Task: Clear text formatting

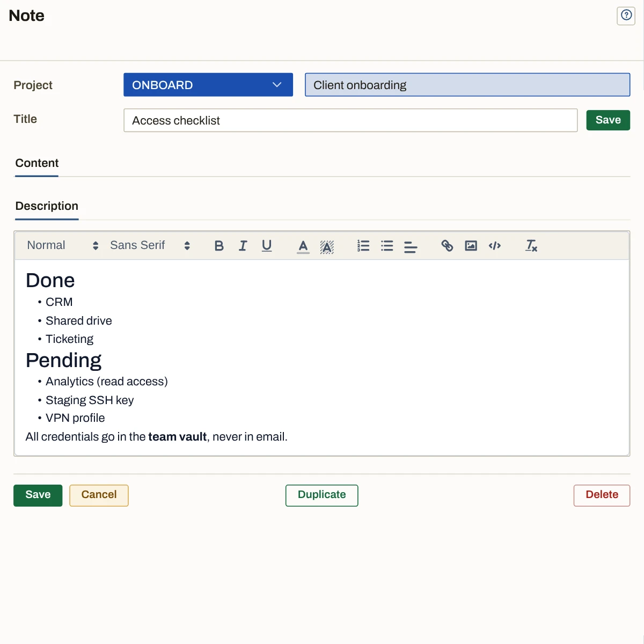Action: click(x=531, y=246)
